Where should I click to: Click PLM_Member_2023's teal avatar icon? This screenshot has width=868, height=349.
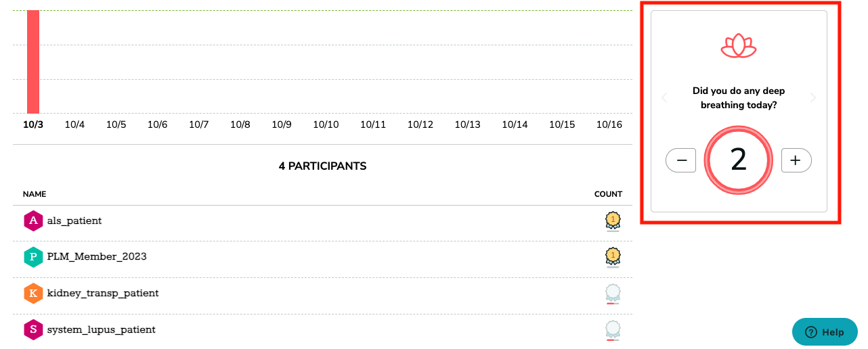tap(32, 257)
